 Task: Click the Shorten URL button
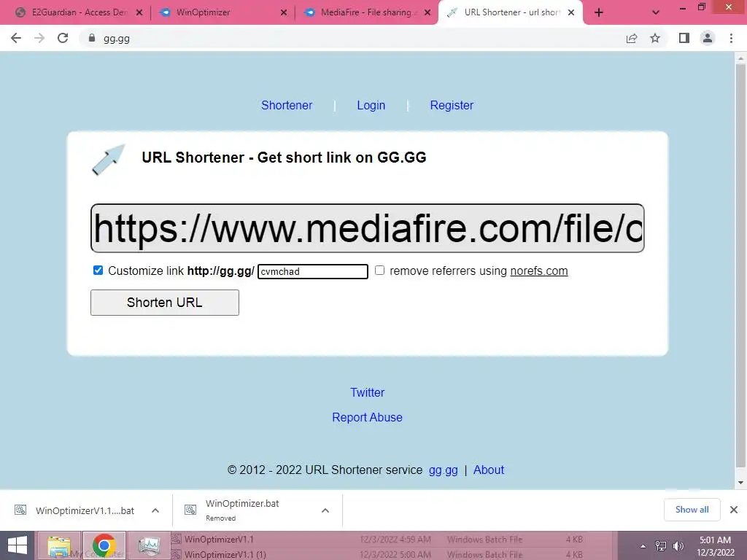pyautogui.click(x=165, y=303)
